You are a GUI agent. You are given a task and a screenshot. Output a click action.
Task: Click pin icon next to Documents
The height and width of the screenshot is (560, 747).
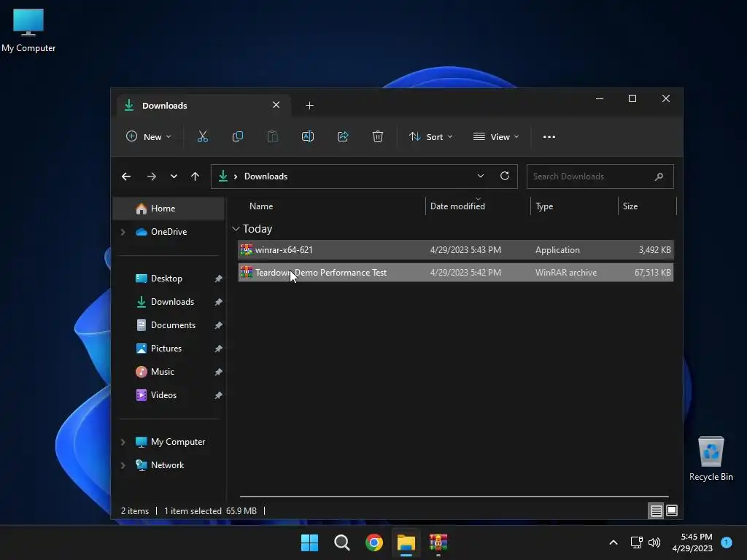pyautogui.click(x=218, y=325)
